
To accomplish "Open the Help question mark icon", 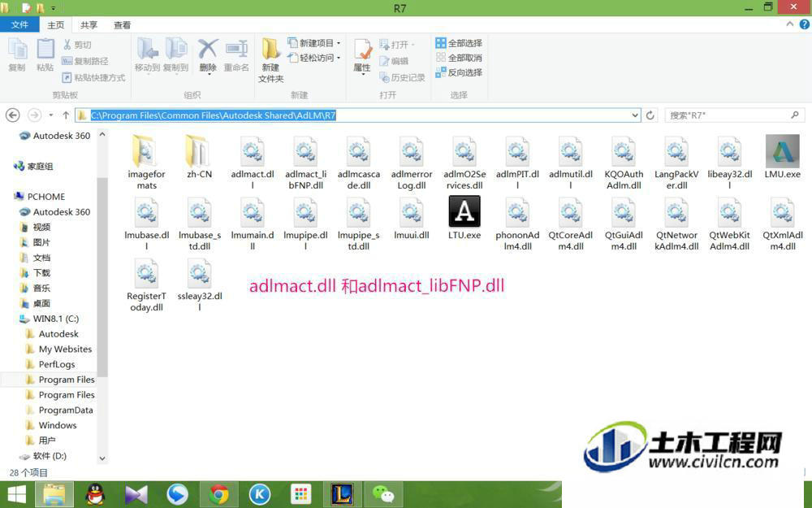I will click(x=805, y=24).
